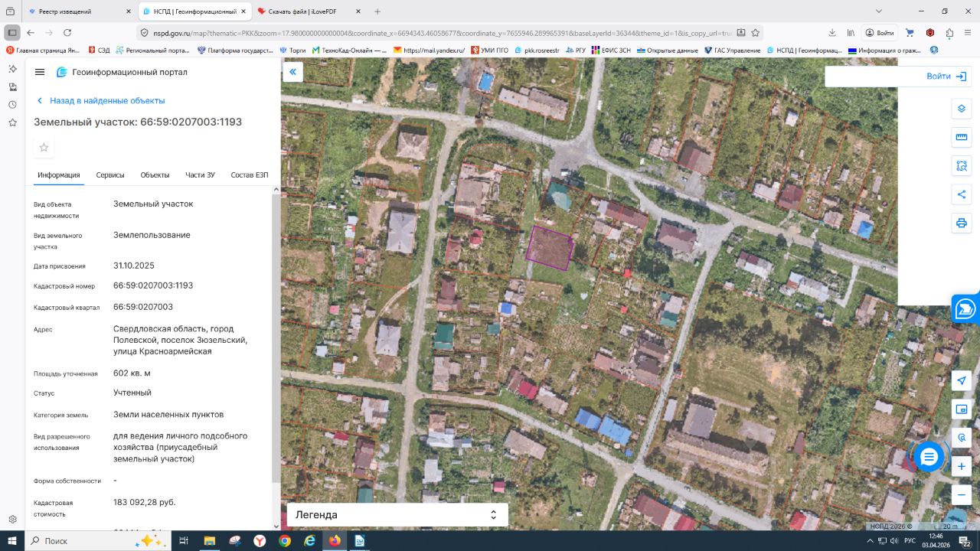Image resolution: width=980 pixels, height=551 pixels.
Task: Switch to the Сервисы tab
Action: coord(110,175)
